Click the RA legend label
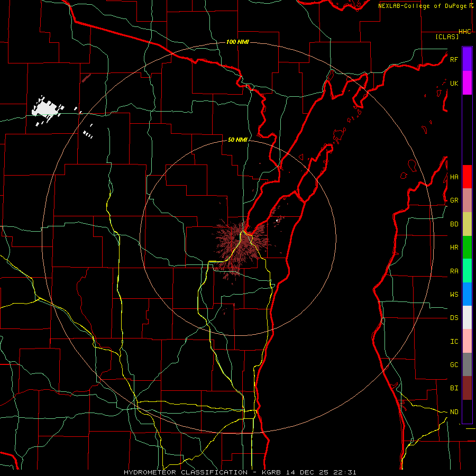 point(454,271)
